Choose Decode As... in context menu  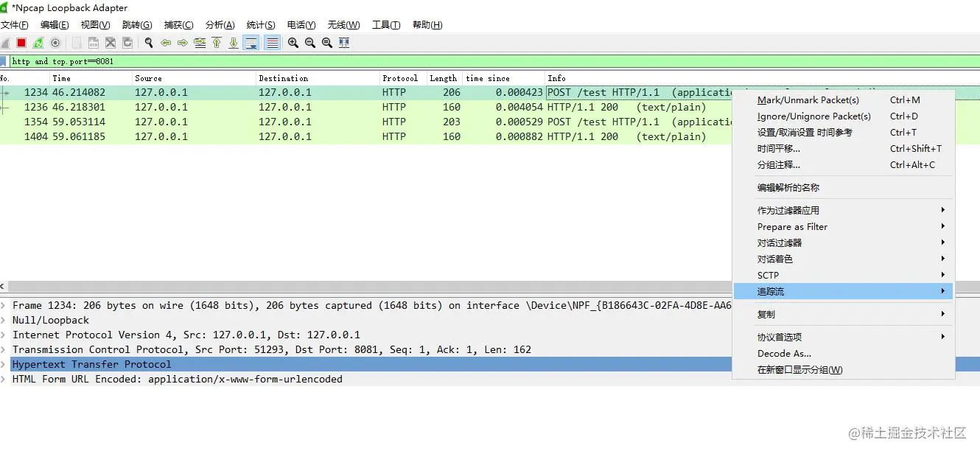(x=843, y=354)
